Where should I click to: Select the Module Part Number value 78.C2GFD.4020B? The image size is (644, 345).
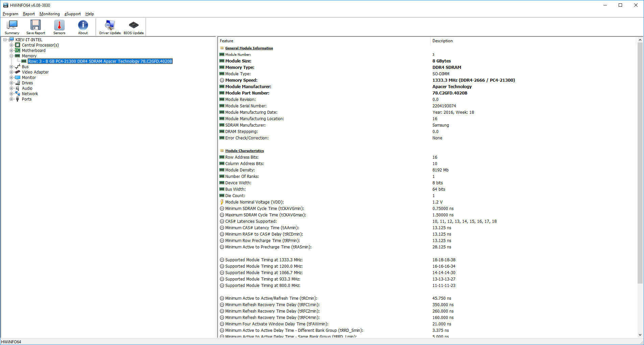point(450,93)
